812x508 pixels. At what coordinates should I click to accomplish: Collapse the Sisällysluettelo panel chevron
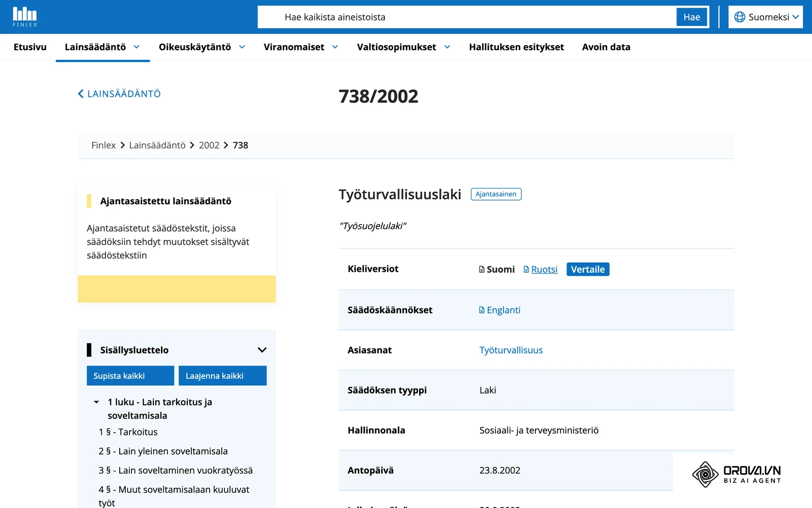coord(262,350)
